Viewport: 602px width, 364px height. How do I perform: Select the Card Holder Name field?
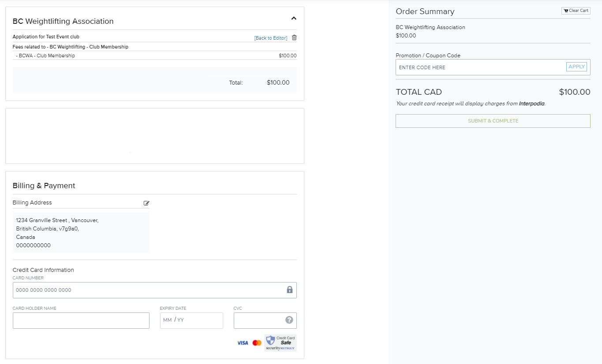click(81, 320)
